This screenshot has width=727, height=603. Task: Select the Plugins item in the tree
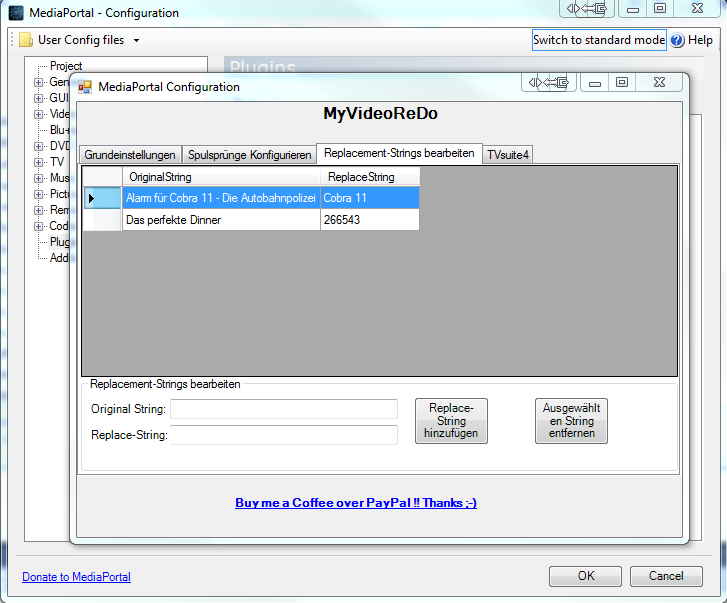(60, 242)
